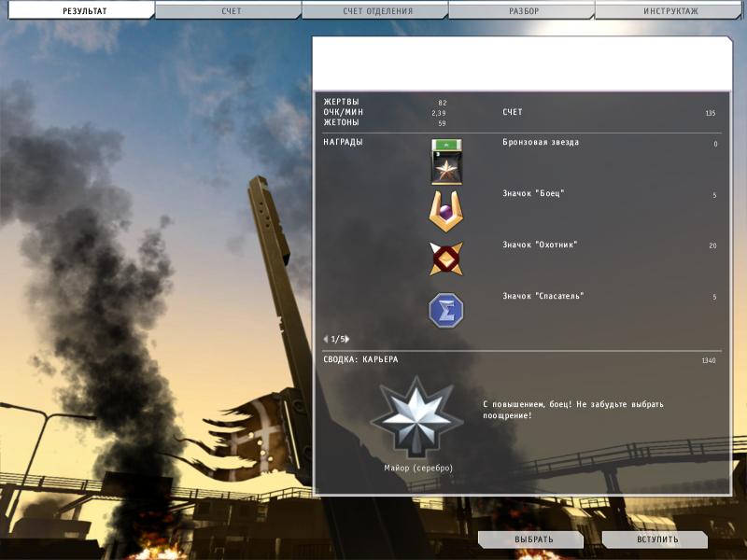Click the "Майор (серебро)" rank caption

tap(418, 467)
